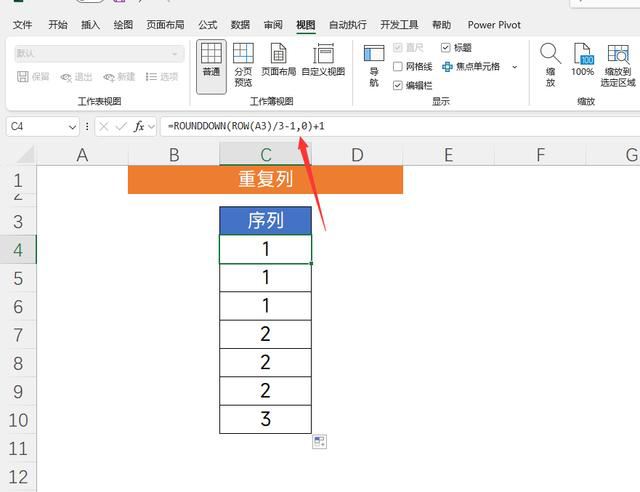Select row 10 header
The width and height of the screenshot is (640, 492).
pos(18,420)
